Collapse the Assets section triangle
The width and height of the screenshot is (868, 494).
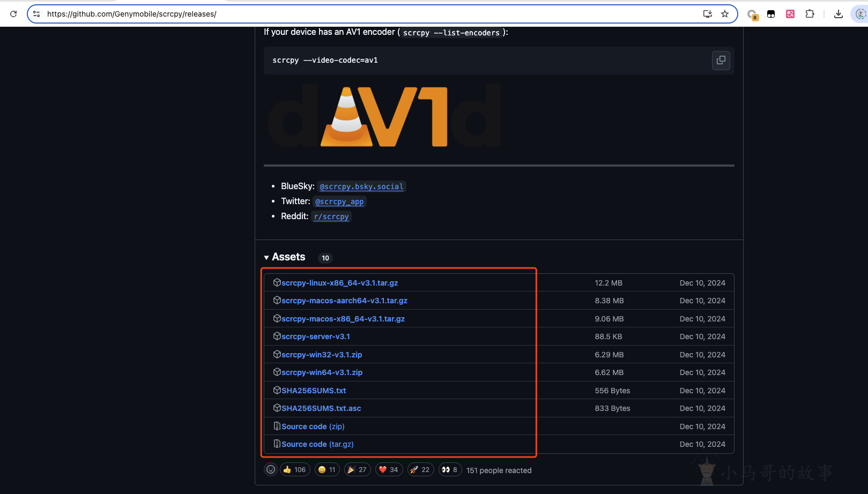click(x=266, y=258)
